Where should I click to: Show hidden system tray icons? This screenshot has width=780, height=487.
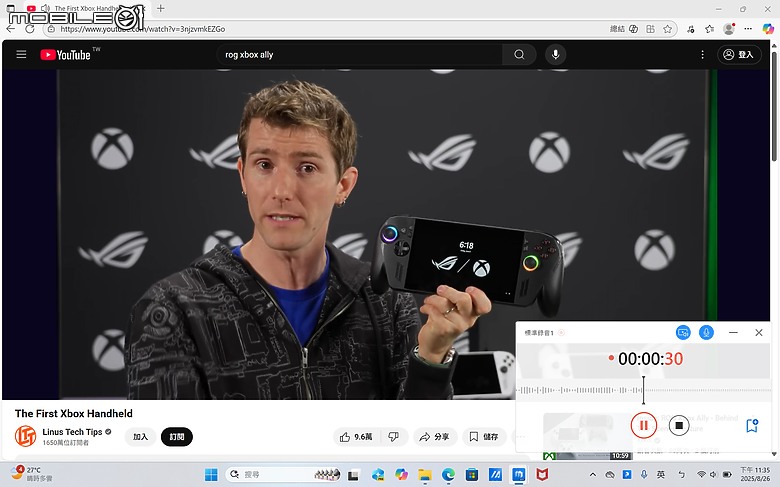coord(592,475)
